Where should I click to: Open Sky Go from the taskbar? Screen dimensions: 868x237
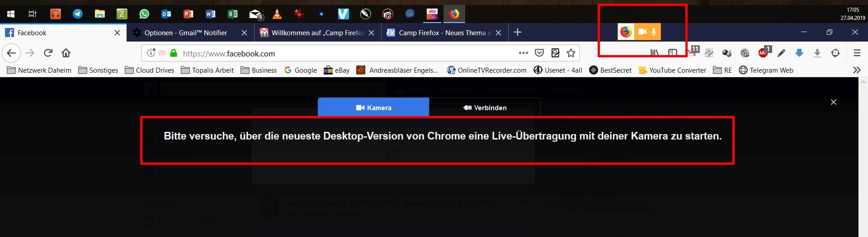pyautogui.click(x=432, y=14)
